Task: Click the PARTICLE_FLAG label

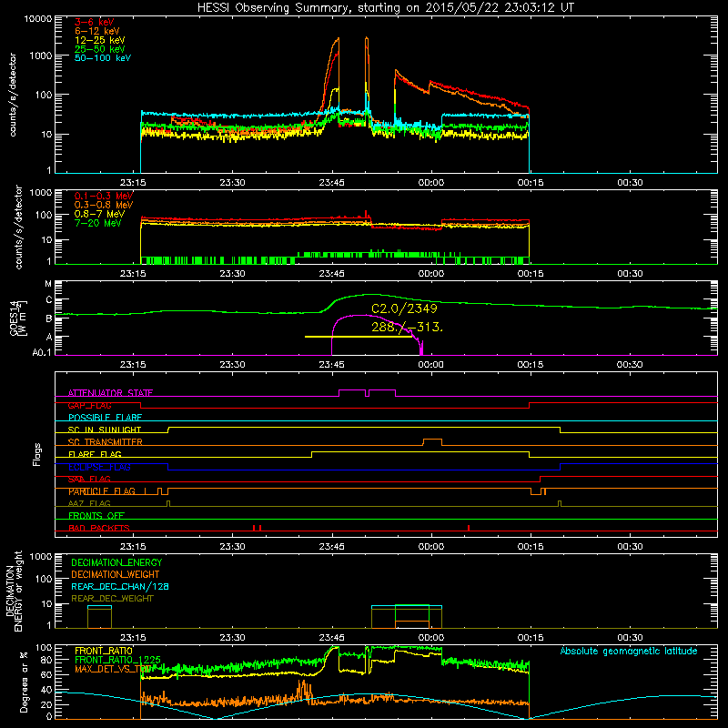Action: tap(102, 491)
